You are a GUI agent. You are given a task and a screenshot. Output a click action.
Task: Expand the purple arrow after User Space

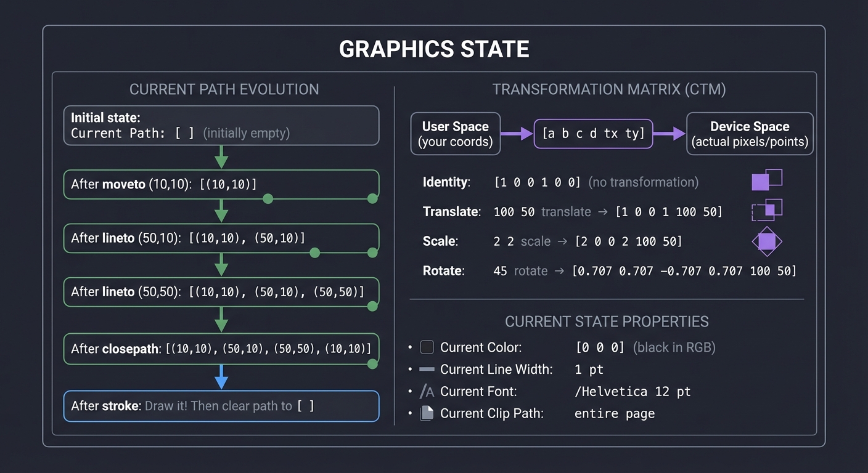(x=516, y=134)
